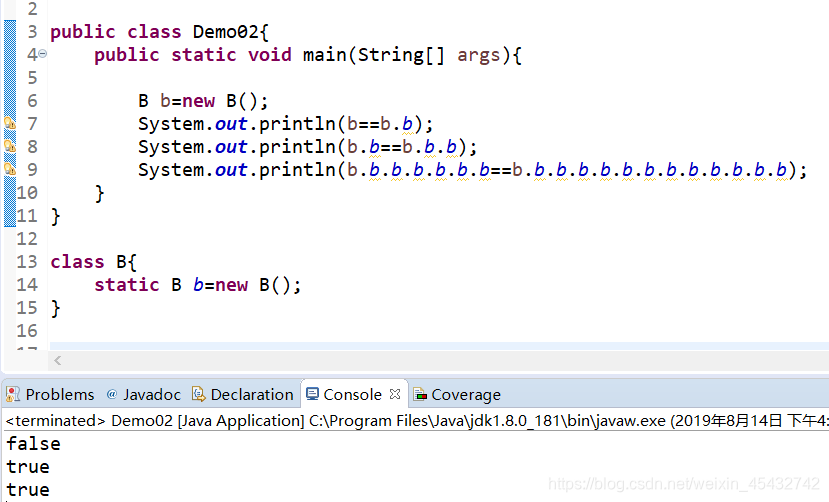Open the Problems tab

click(50, 394)
